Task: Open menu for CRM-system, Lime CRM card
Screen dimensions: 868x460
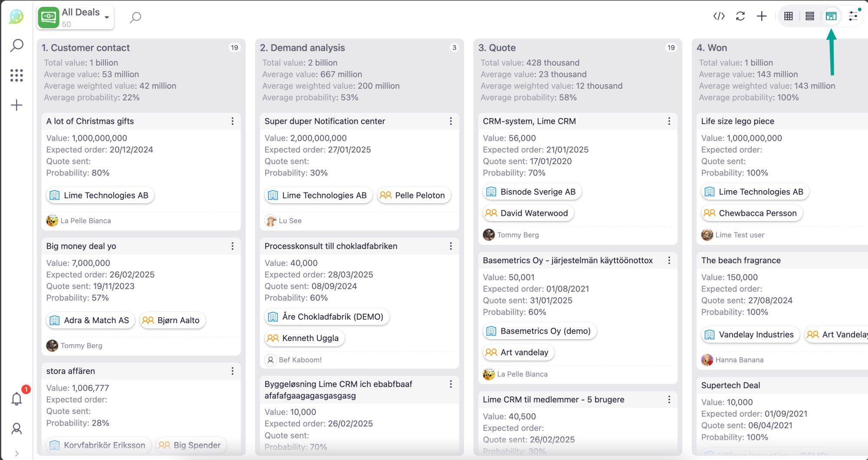Action: (x=669, y=121)
